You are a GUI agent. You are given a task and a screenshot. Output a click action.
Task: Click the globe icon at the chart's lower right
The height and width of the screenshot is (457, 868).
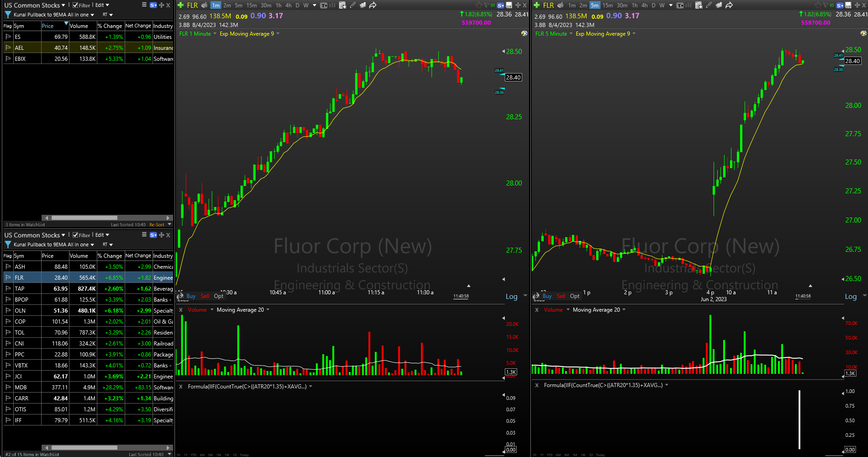[x=524, y=33]
